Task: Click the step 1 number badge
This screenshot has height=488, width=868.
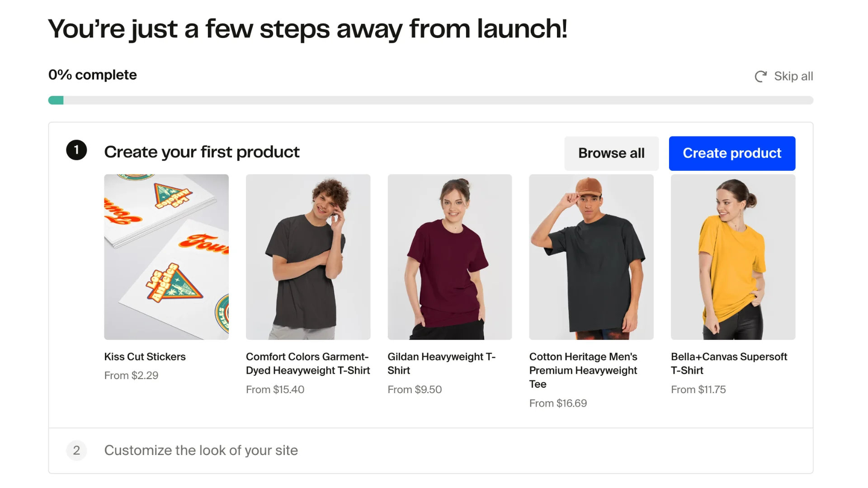Action: tap(76, 150)
